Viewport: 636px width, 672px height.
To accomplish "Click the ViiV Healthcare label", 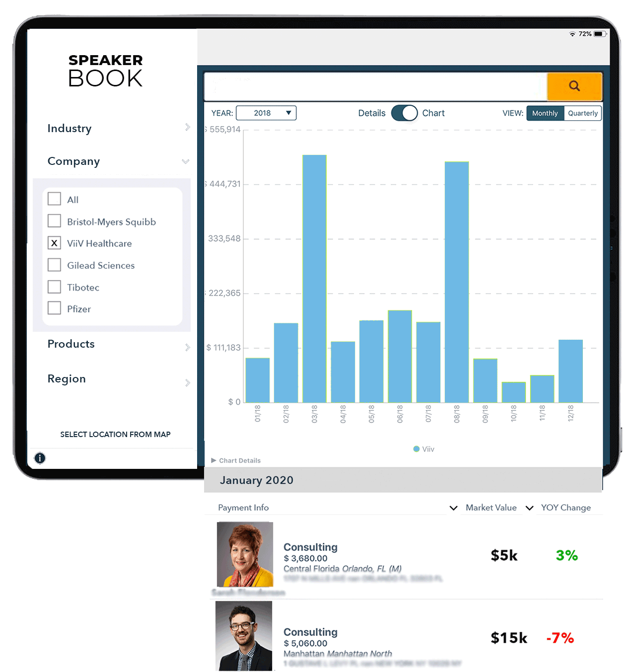I will 99,243.
